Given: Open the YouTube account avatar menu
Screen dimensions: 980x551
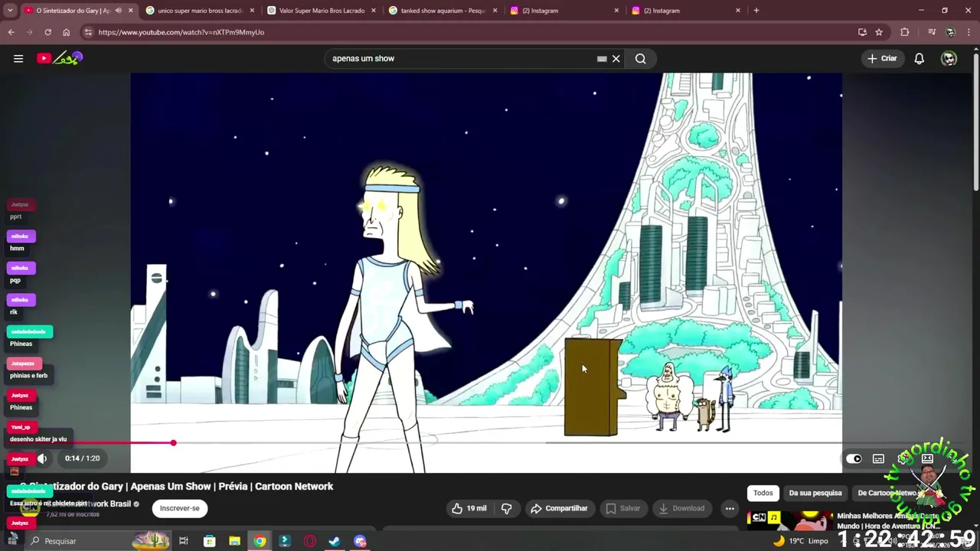Looking at the screenshot, I should click(x=949, y=58).
